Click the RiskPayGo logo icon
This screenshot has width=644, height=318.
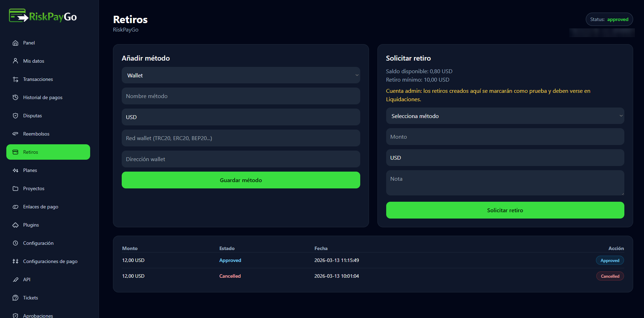coord(18,16)
